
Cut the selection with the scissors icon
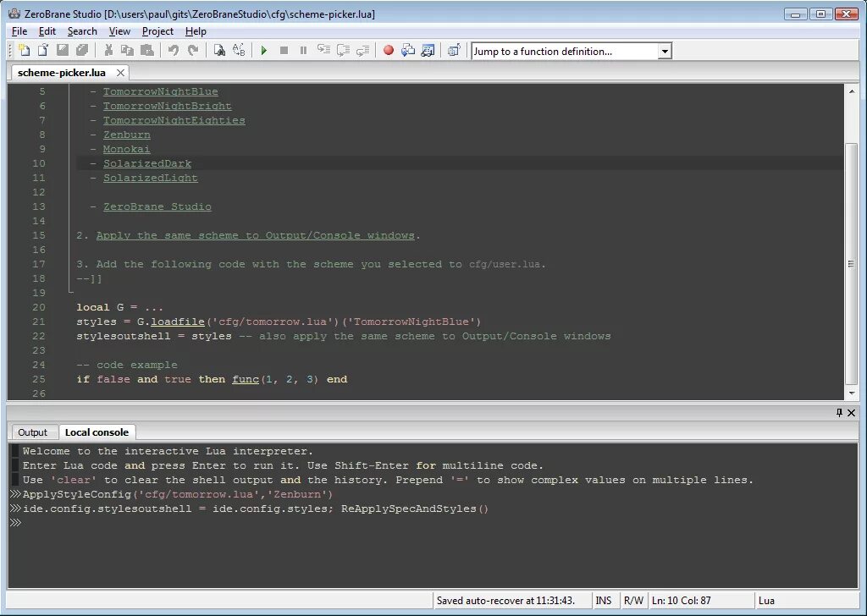click(108, 50)
